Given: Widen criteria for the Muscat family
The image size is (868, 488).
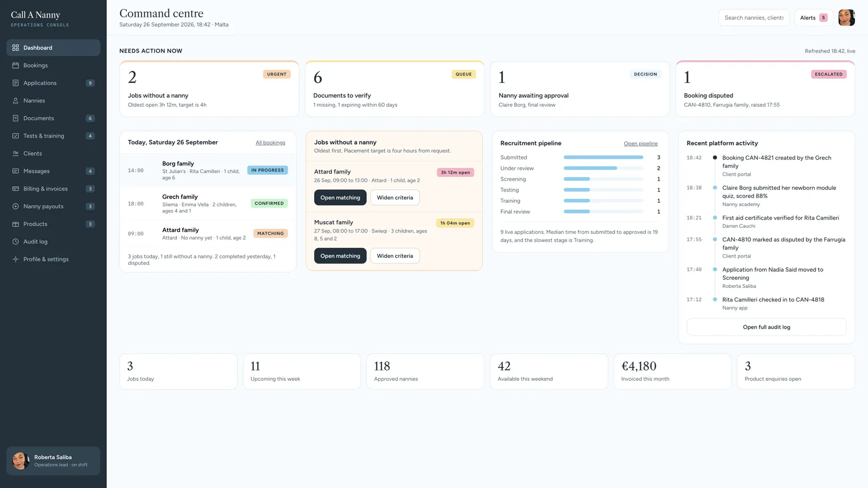Looking at the screenshot, I should pyautogui.click(x=395, y=256).
